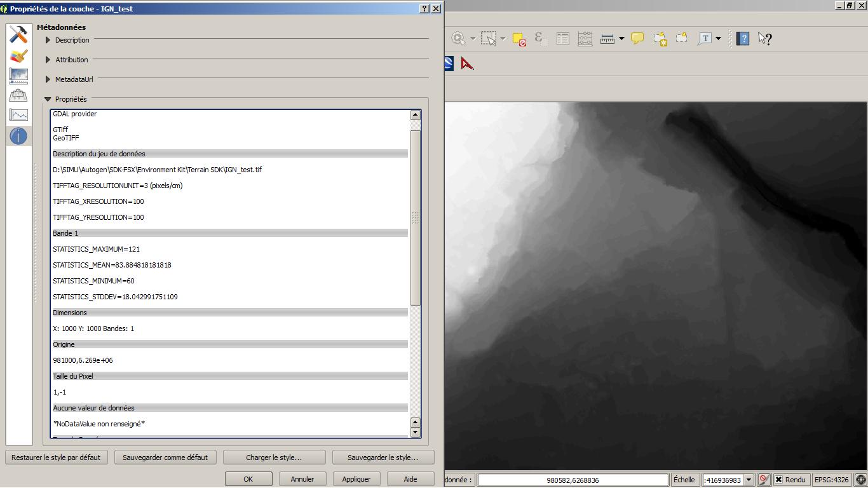Viewport: 868px width, 488px height.
Task: Click the Bande 1 header row
Action: pos(230,233)
